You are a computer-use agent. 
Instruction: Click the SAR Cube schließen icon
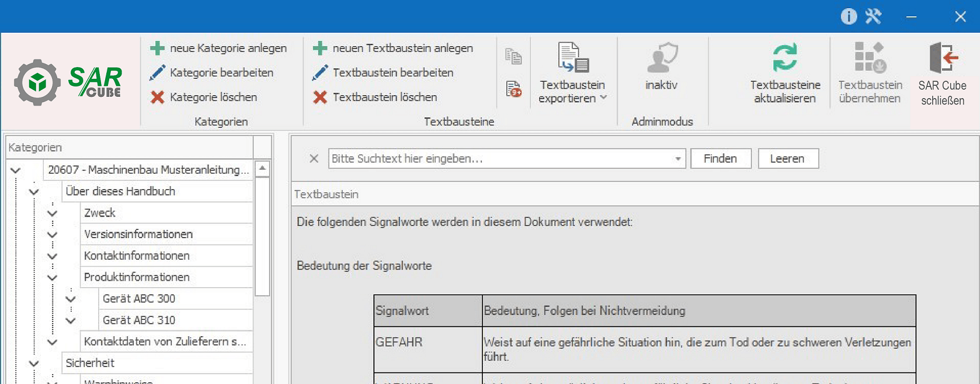(943, 57)
